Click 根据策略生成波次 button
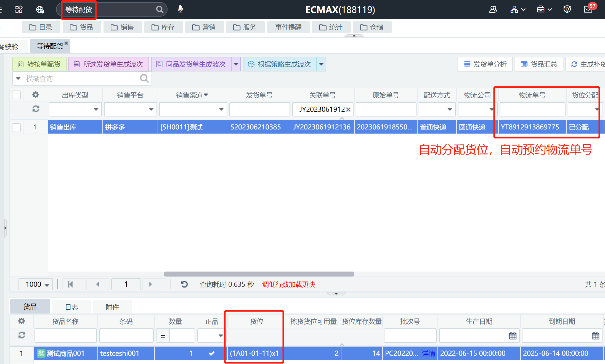The width and height of the screenshot is (605, 364). [280, 64]
